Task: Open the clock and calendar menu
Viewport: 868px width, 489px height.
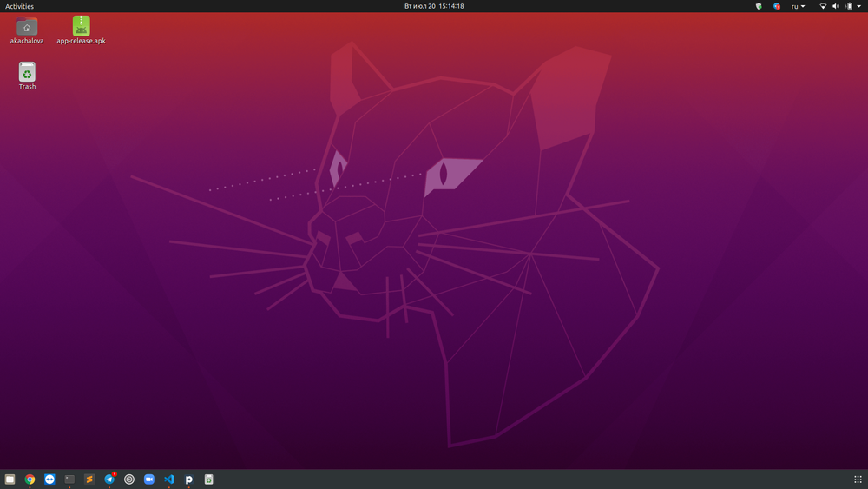Action: pyautogui.click(x=434, y=6)
